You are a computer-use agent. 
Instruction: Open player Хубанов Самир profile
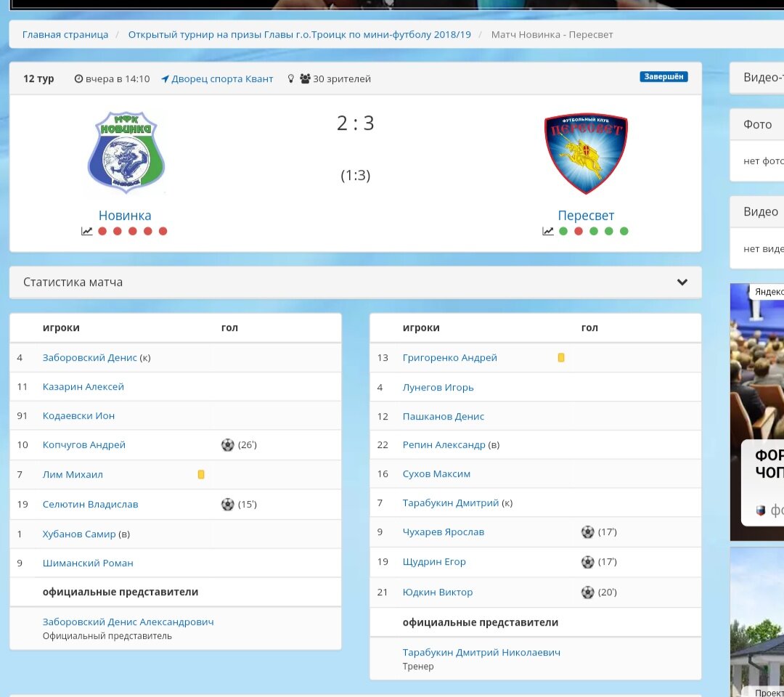coord(79,534)
